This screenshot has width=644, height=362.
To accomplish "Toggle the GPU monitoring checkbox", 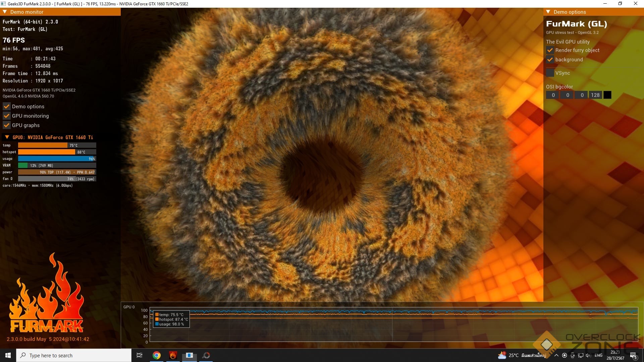I will 6,116.
